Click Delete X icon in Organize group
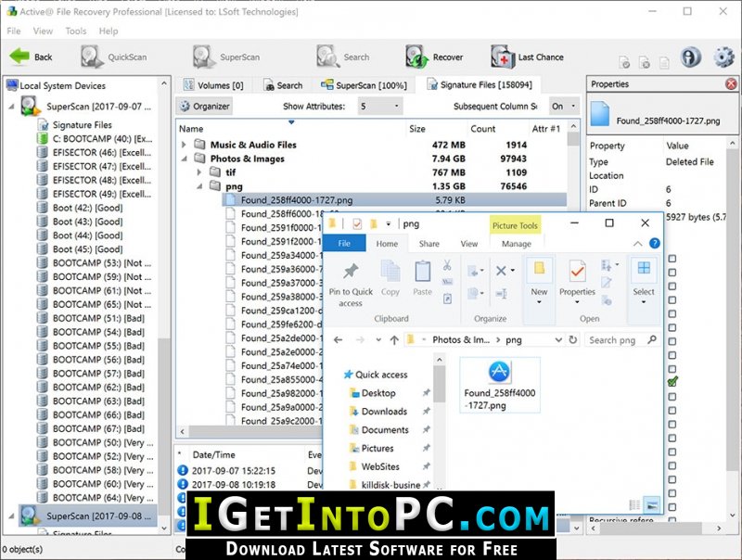The image size is (742, 560). coord(501,271)
